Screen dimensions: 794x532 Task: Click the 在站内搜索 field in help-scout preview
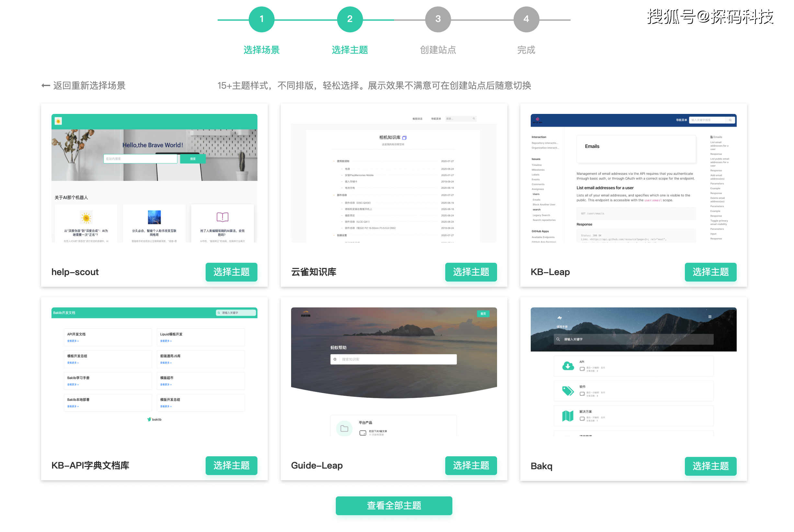tap(140, 159)
